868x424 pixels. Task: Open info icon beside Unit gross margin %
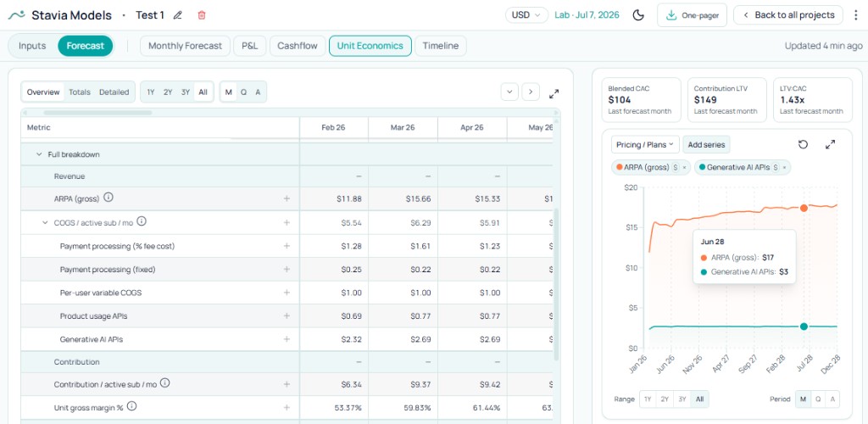(131, 406)
